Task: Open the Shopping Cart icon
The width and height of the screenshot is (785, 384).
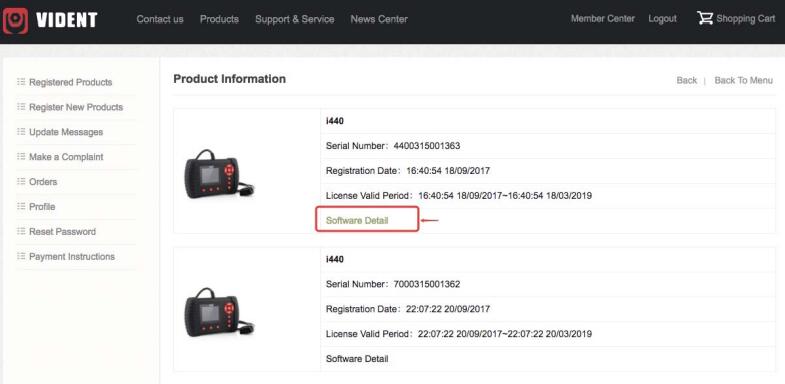Action: [704, 18]
